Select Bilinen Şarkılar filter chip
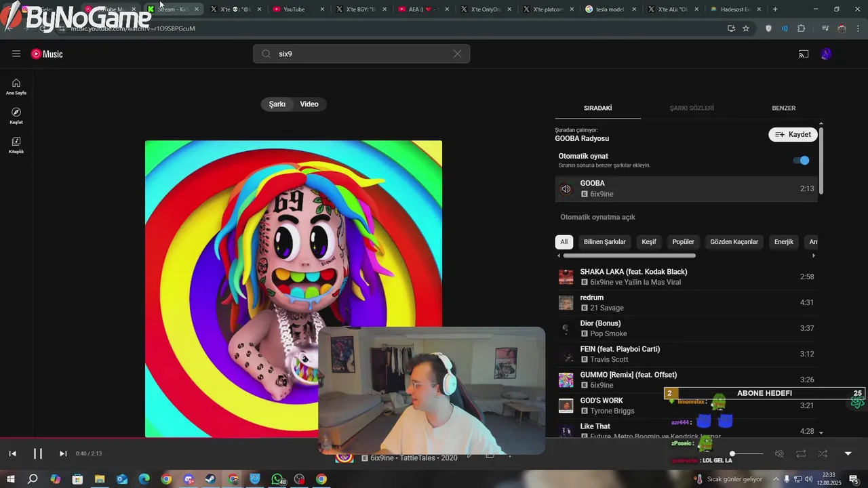The image size is (868, 488). click(x=605, y=242)
